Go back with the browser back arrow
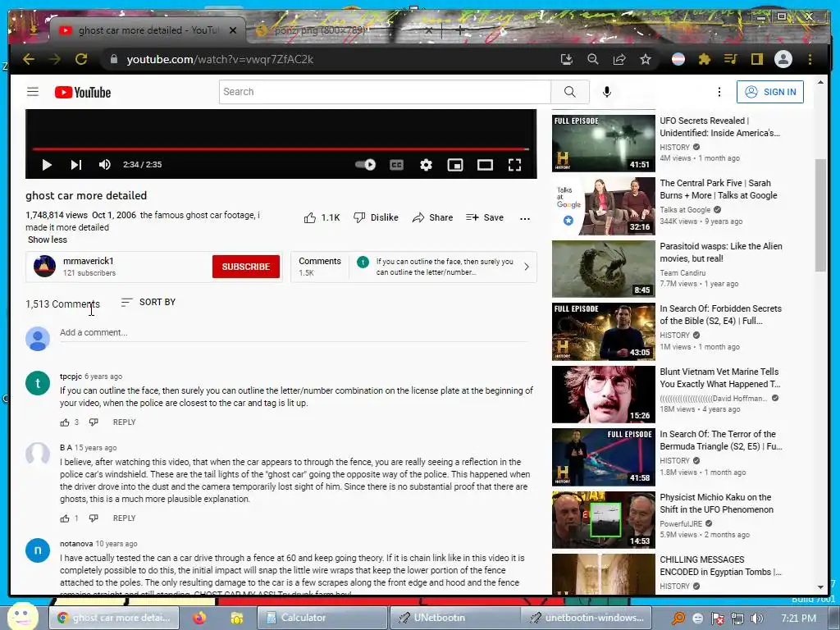Viewport: 840px width, 630px height. [29, 59]
